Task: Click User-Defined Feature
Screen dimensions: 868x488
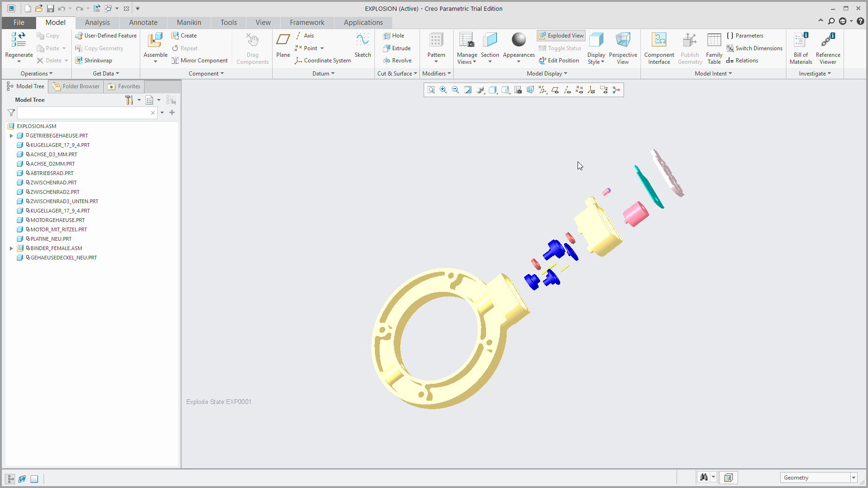Action: click(106, 36)
